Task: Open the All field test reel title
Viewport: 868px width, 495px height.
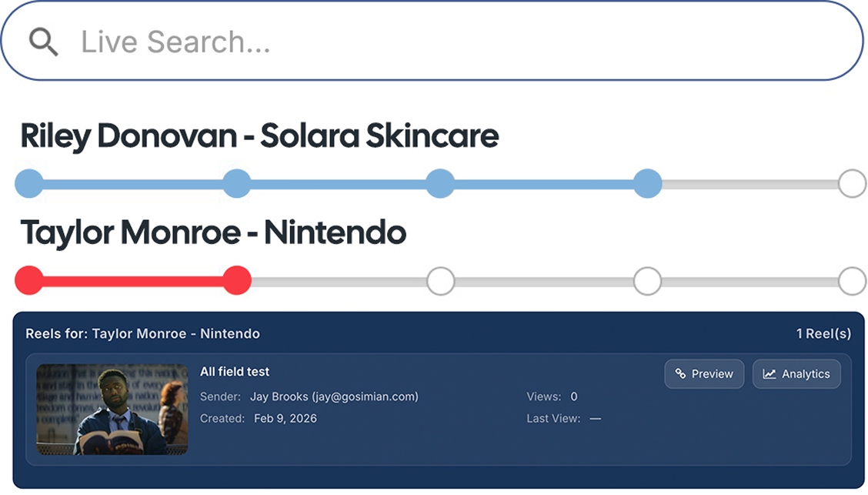Action: (x=235, y=372)
